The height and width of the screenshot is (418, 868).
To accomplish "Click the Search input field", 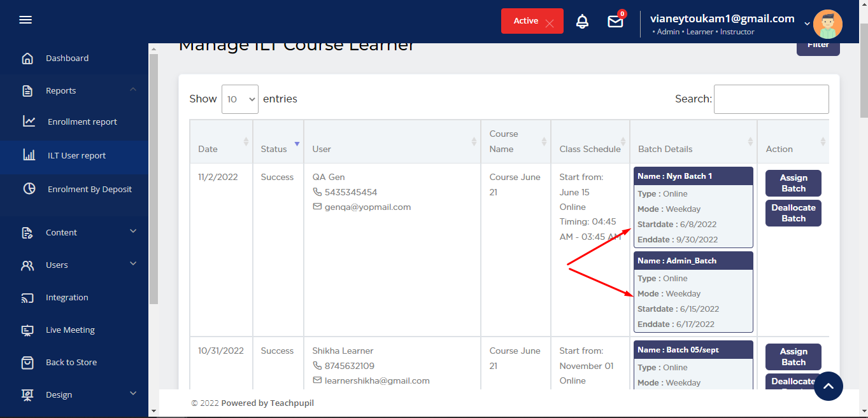I will 771,99.
